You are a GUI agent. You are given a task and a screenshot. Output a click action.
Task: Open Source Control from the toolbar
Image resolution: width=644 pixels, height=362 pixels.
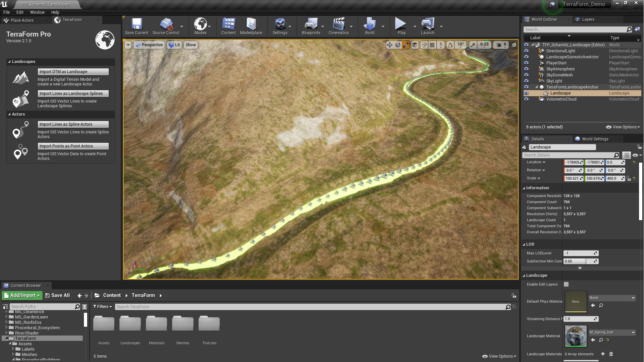point(166,26)
